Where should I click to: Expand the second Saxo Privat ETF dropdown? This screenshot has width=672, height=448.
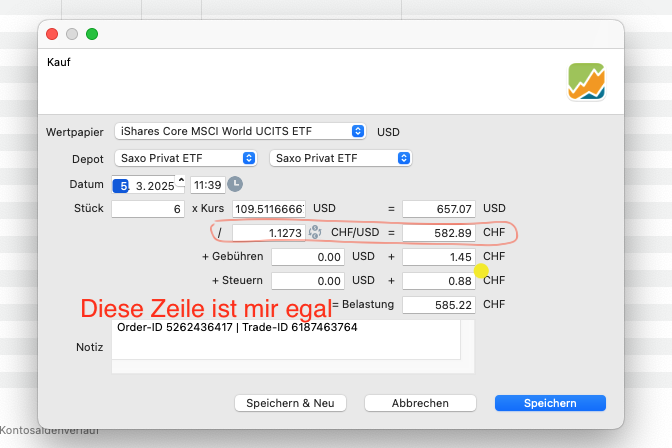[x=341, y=158]
